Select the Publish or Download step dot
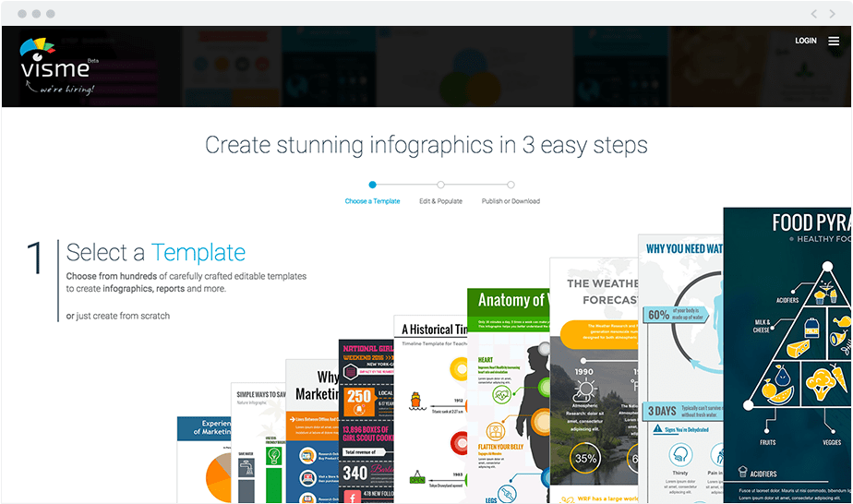This screenshot has height=504, width=853. (511, 185)
